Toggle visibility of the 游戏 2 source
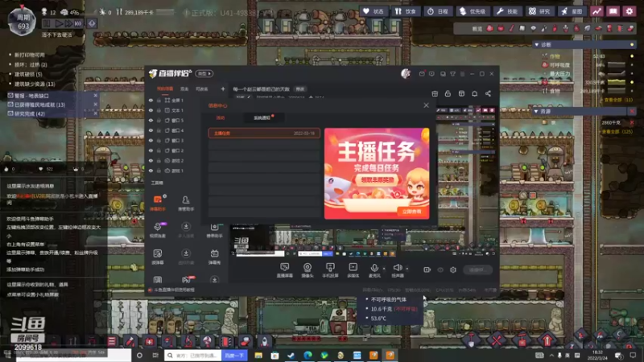This screenshot has height=362, width=644. click(151, 160)
